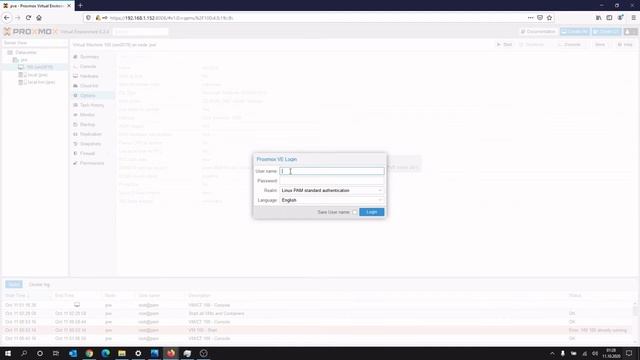Click the blue Login button

(371, 212)
